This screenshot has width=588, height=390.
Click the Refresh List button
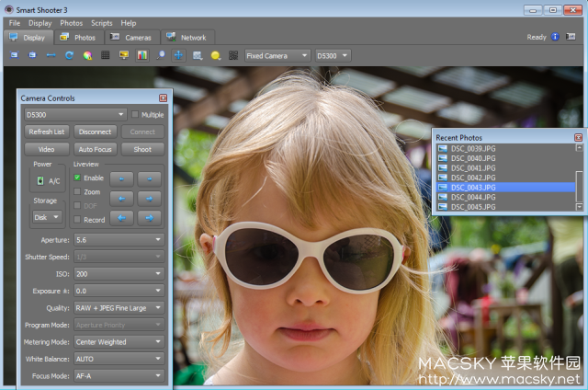pos(47,132)
